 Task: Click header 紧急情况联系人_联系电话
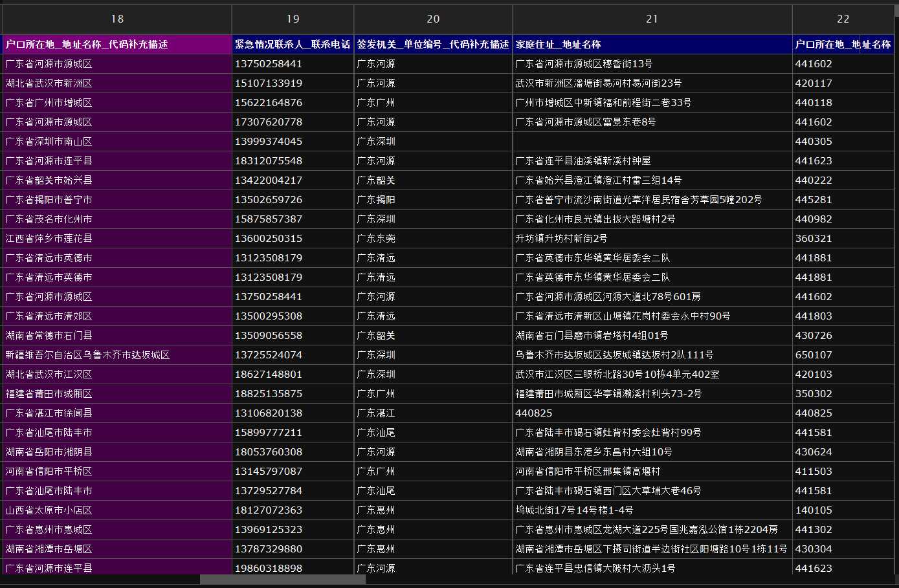tap(293, 45)
